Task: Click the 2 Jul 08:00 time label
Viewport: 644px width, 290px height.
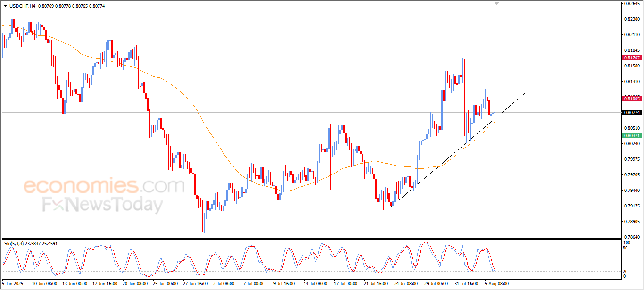Action: (x=224, y=284)
